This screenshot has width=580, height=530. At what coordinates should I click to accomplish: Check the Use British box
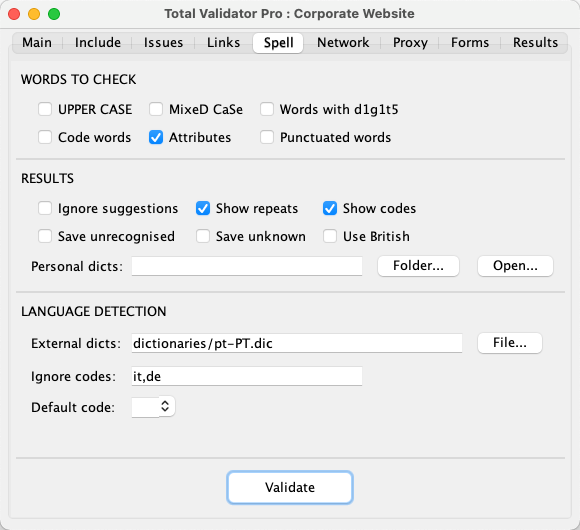pos(330,236)
